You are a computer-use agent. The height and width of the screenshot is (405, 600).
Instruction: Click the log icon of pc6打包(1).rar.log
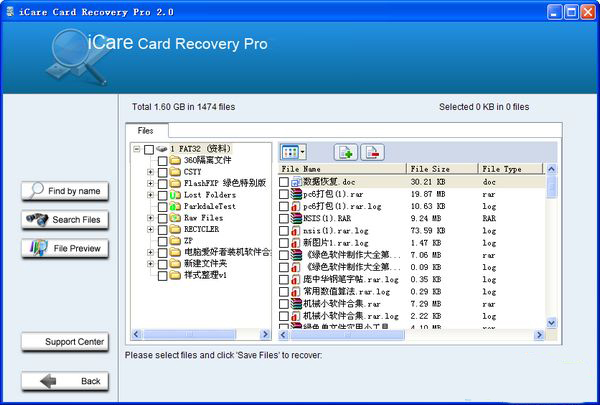point(295,206)
